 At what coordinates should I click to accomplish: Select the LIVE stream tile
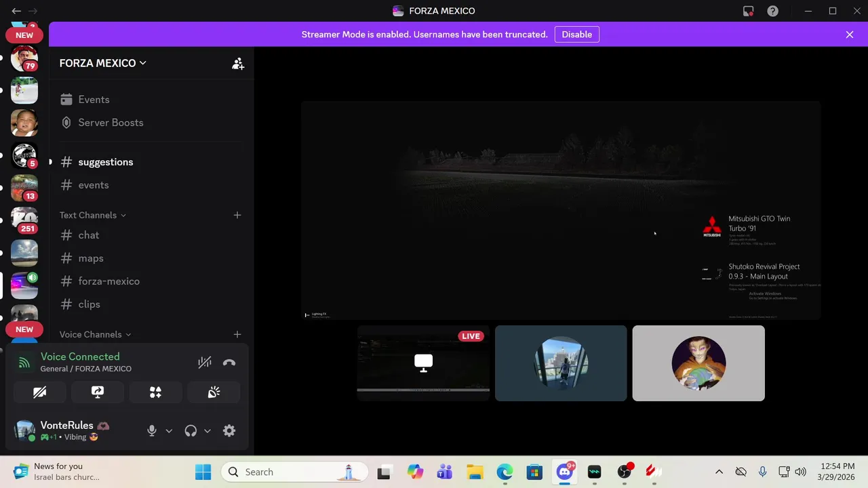[423, 363]
